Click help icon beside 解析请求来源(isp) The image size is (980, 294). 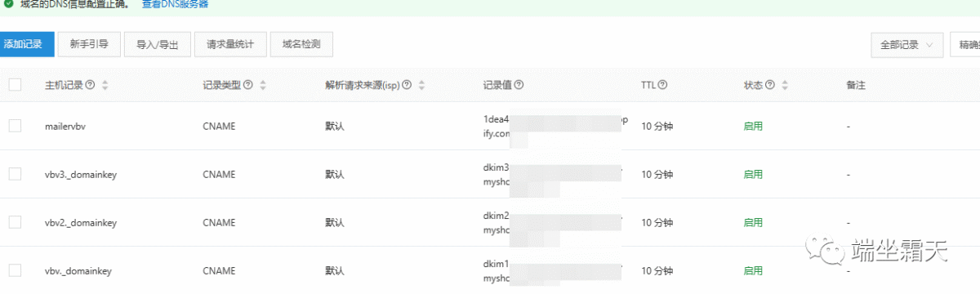coord(406,85)
